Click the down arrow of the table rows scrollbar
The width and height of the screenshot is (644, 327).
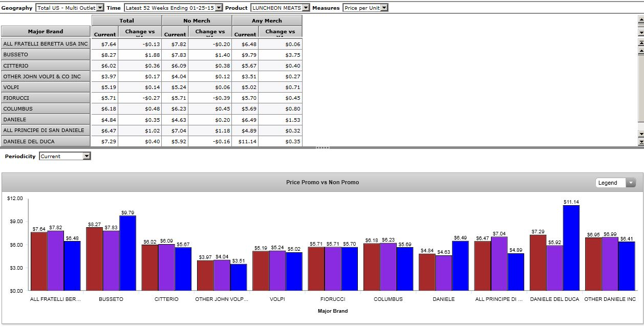[x=640, y=134]
